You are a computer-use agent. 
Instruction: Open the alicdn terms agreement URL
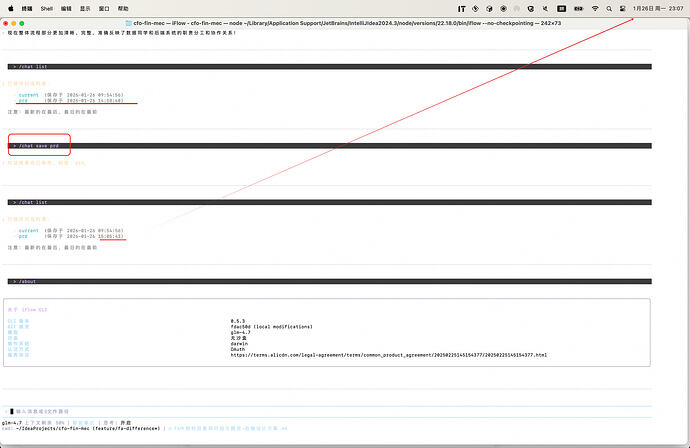(x=388, y=355)
